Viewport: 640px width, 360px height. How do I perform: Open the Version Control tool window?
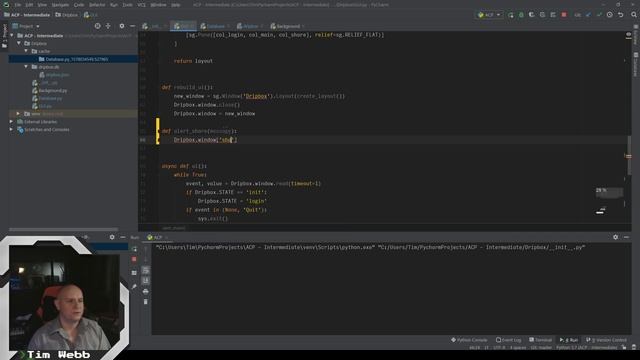606,340
